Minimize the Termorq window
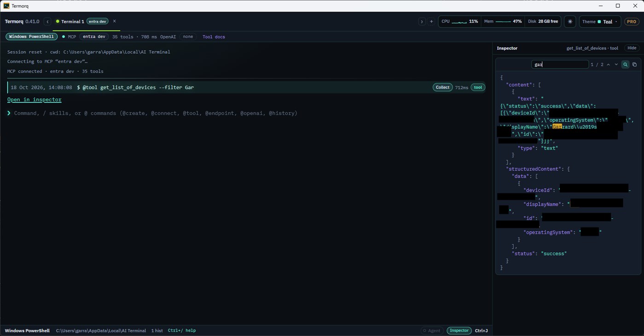The image size is (644, 336). pyautogui.click(x=601, y=6)
